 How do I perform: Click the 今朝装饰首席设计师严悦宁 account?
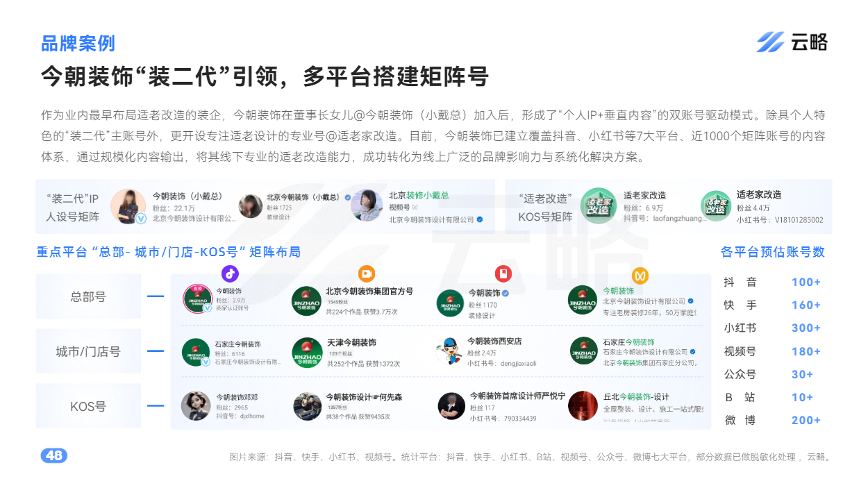[517, 396]
